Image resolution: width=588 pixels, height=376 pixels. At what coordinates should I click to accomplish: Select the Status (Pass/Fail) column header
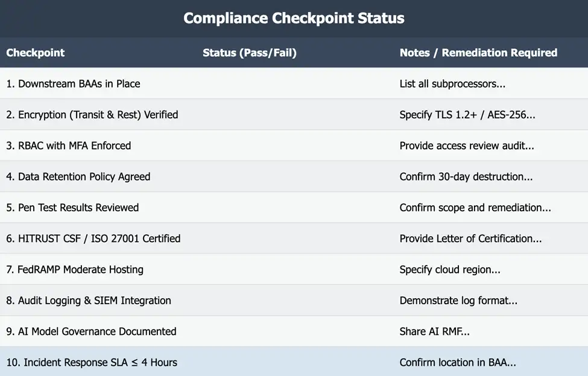coord(250,53)
